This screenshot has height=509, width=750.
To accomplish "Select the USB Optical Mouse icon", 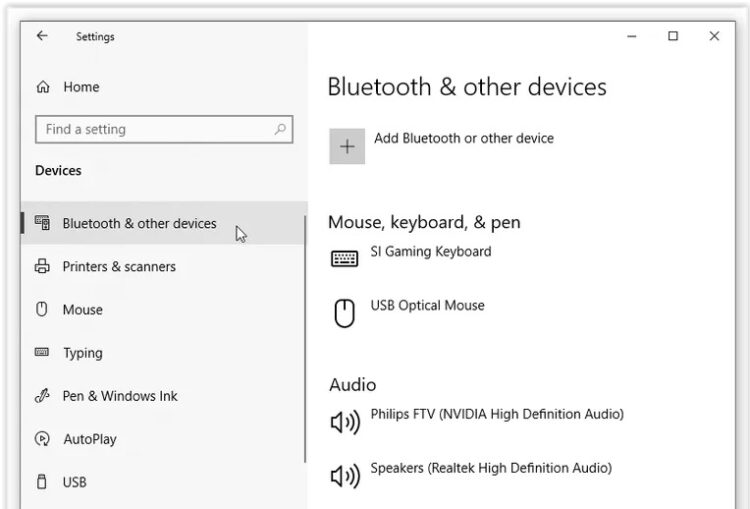I will (344, 314).
